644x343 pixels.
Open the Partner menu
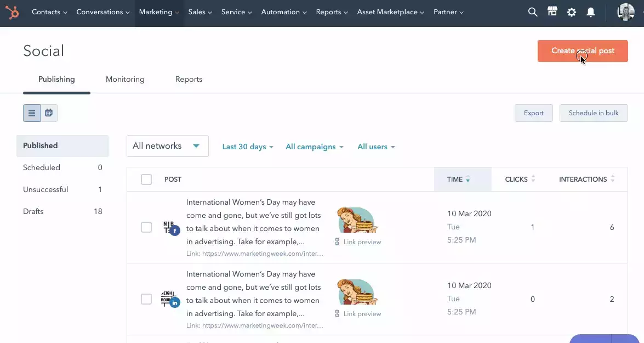coord(448,12)
